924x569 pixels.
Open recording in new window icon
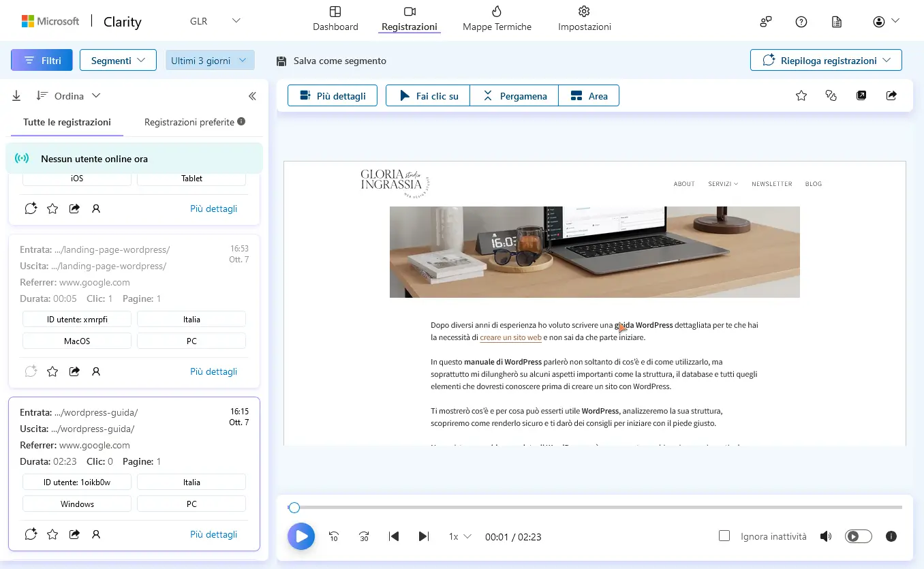861,95
